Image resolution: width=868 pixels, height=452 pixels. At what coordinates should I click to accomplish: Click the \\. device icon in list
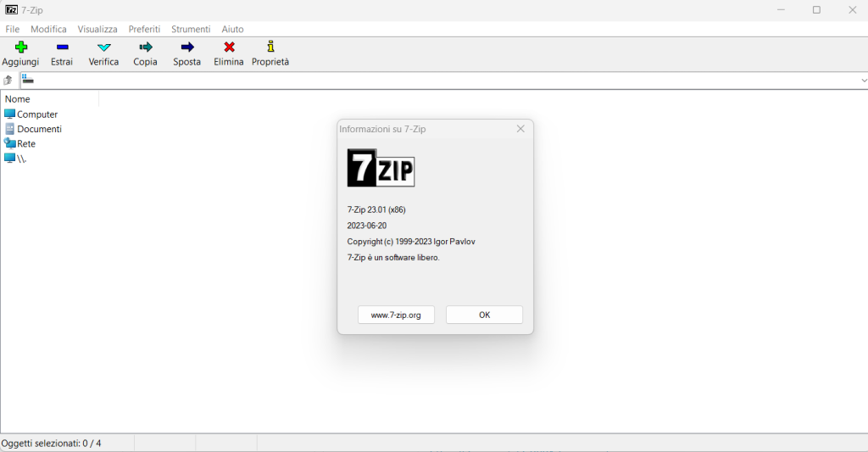[9, 159]
